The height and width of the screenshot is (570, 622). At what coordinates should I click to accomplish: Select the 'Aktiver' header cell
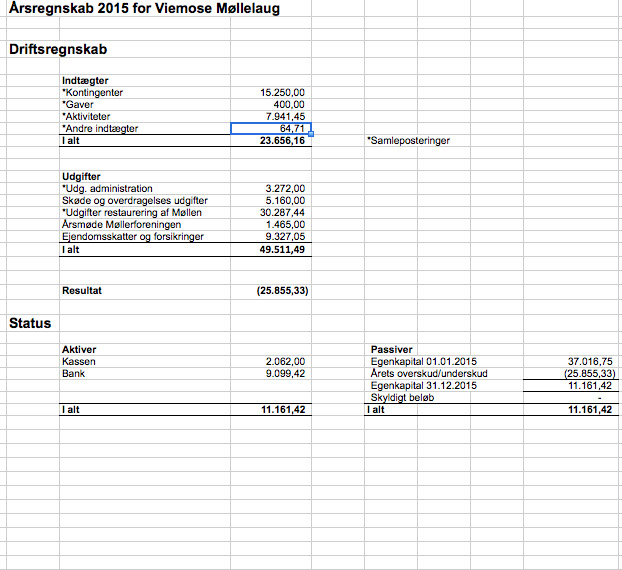(x=79, y=349)
